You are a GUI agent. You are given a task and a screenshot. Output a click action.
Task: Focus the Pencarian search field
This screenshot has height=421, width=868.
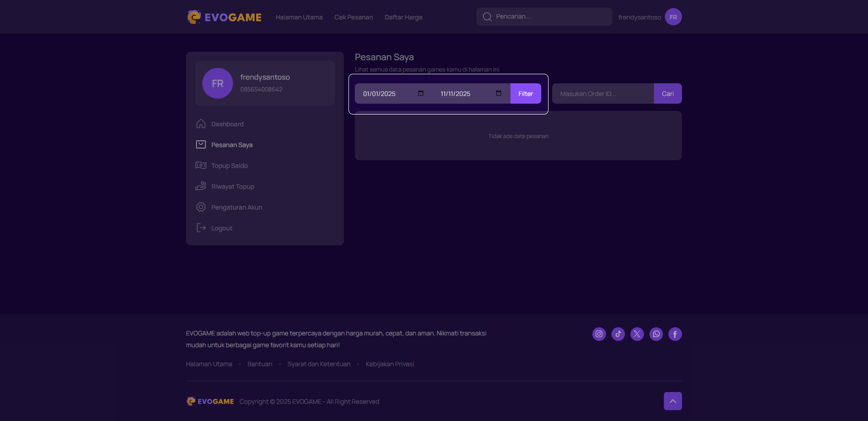click(544, 17)
